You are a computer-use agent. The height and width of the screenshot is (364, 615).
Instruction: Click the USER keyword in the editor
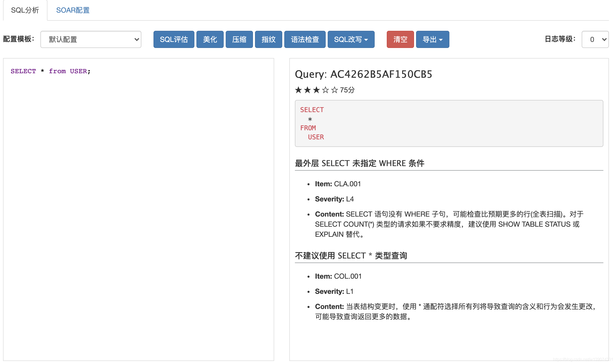(x=78, y=71)
